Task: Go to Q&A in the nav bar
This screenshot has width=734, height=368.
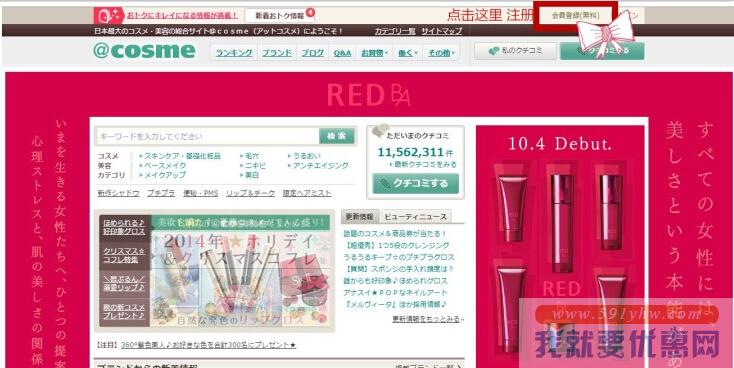Action: pyautogui.click(x=342, y=53)
